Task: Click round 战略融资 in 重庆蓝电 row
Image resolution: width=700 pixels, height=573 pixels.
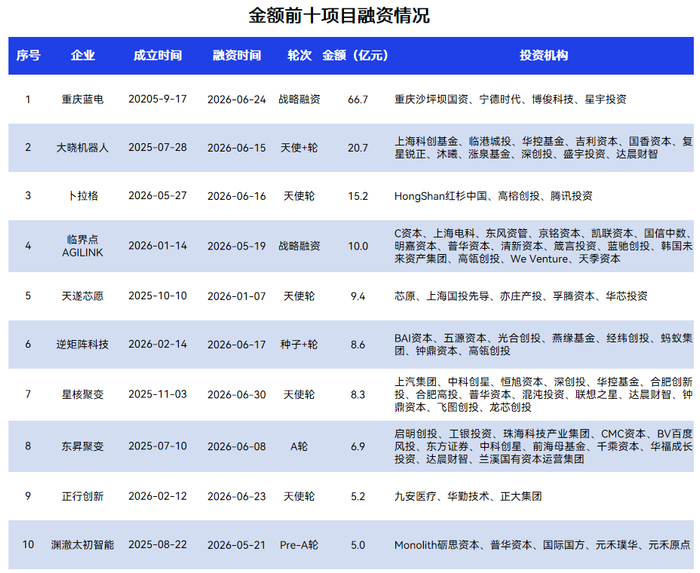Action: click(x=299, y=99)
